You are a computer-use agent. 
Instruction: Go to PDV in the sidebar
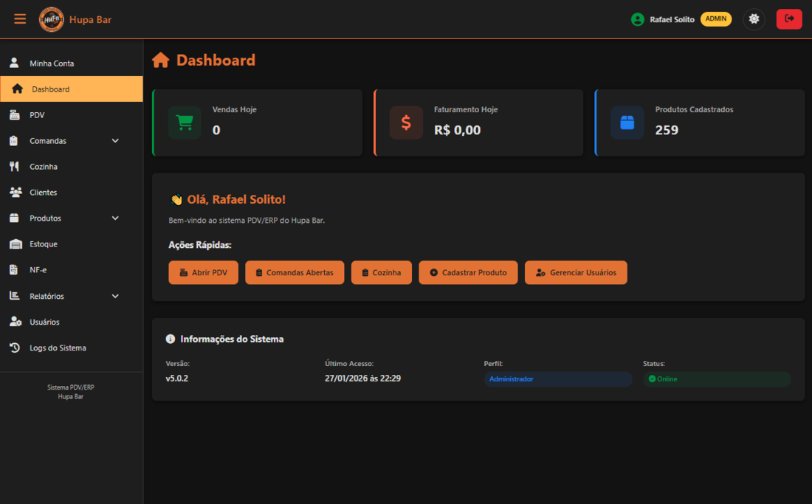click(x=72, y=115)
